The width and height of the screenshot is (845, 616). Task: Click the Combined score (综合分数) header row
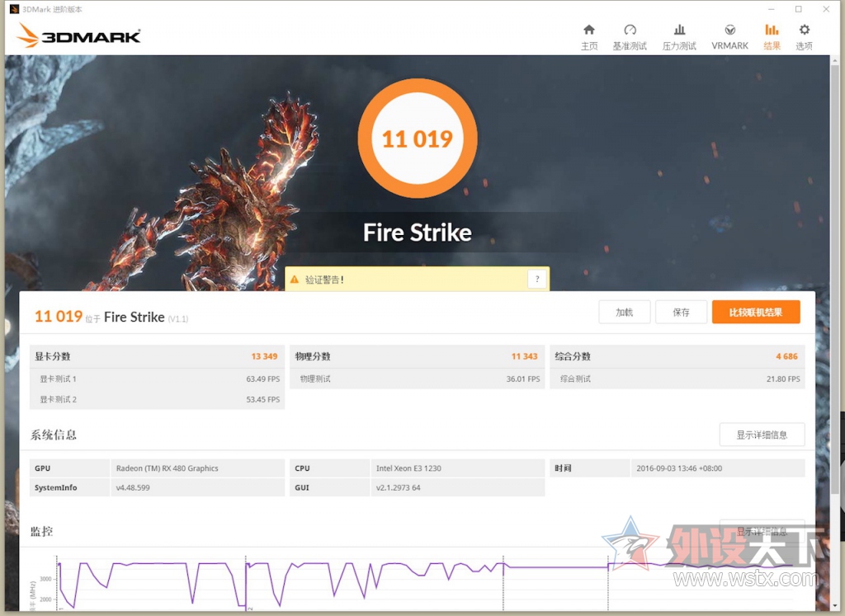click(677, 356)
